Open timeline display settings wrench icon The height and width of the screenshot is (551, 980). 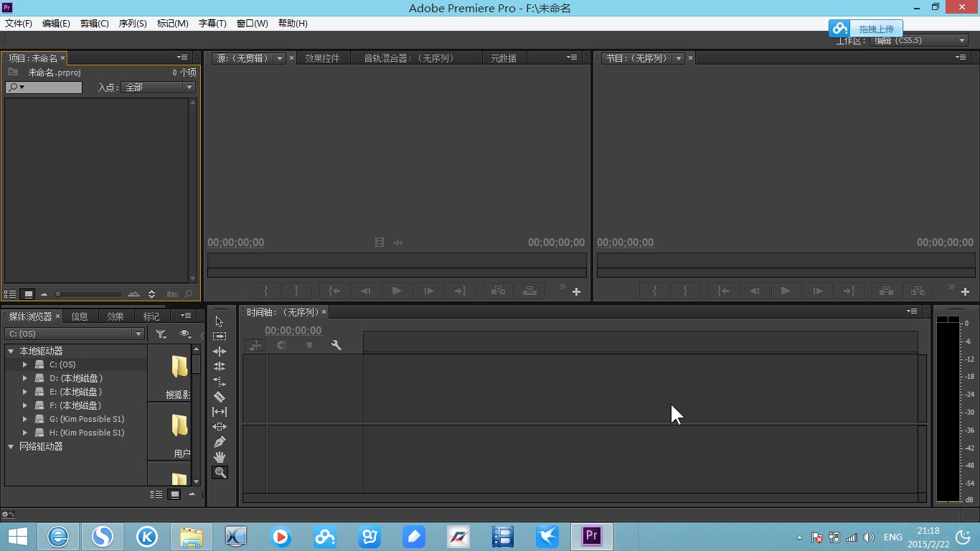pyautogui.click(x=336, y=345)
